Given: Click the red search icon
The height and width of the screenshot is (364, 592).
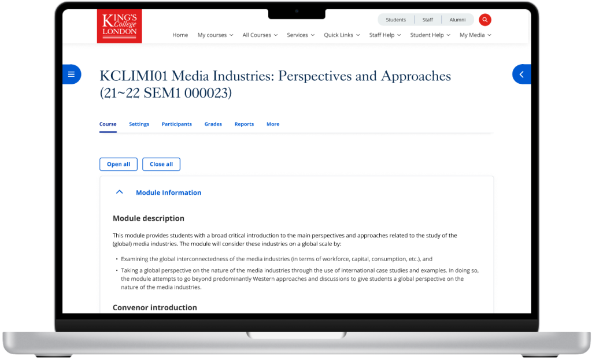Looking at the screenshot, I should click(x=485, y=20).
